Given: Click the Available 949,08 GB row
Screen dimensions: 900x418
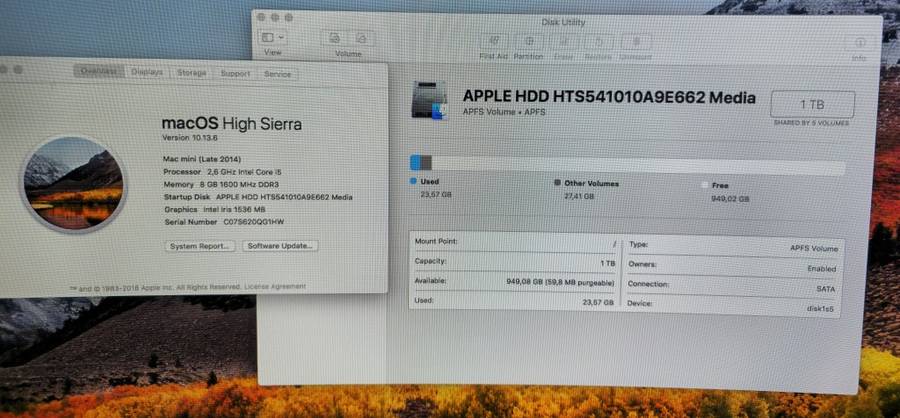Looking at the screenshot, I should click(515, 282).
